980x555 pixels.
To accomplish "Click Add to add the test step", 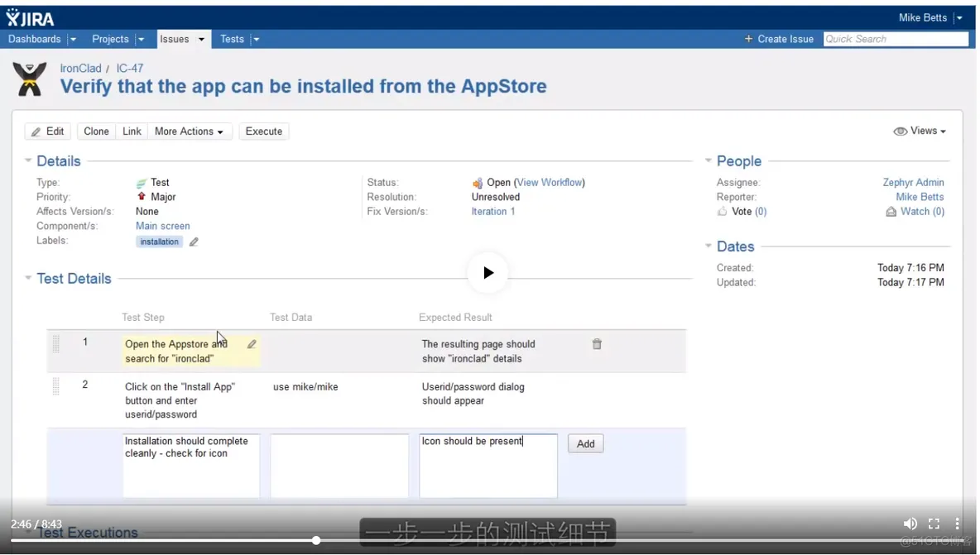I will pos(586,444).
